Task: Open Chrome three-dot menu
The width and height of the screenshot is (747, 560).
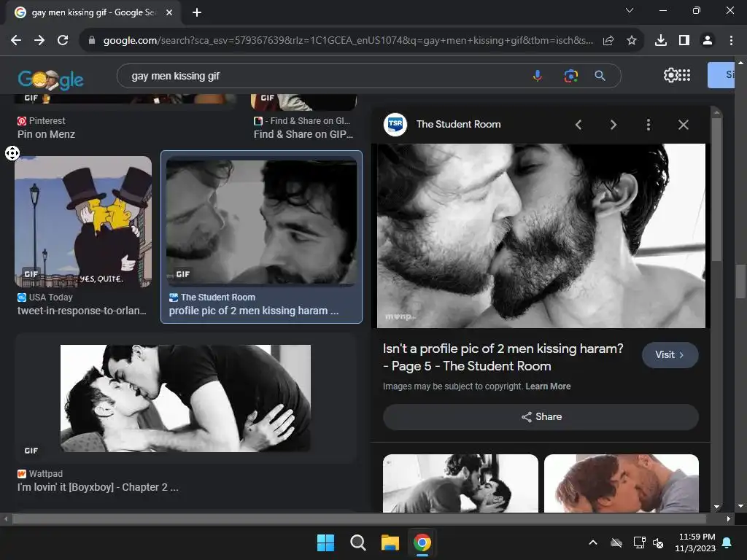Action: (731, 41)
